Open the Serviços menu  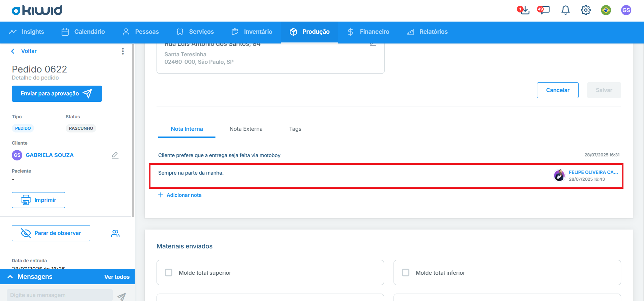coord(195,32)
